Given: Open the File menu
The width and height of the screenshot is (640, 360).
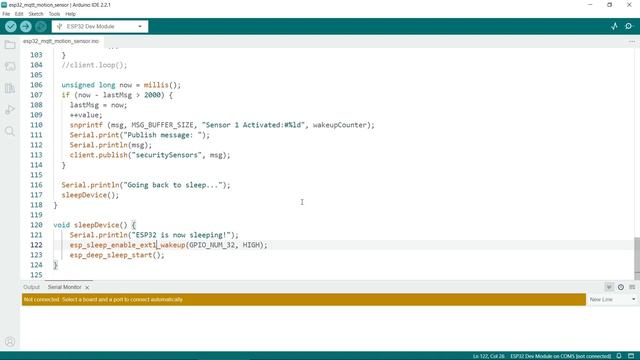Looking at the screenshot, I should pos(6,14).
